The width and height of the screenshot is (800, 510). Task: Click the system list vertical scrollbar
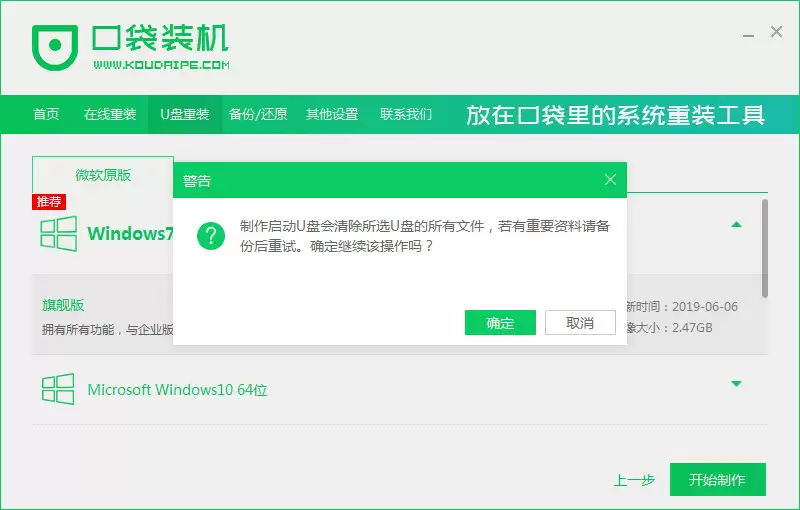tap(765, 247)
